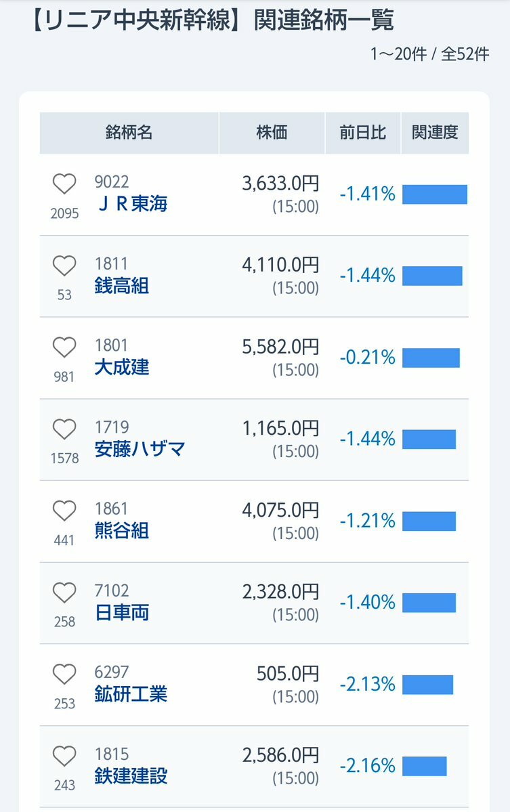Favorite 熊谷組 using heart icon
This screenshot has height=812, width=510.
click(64, 511)
